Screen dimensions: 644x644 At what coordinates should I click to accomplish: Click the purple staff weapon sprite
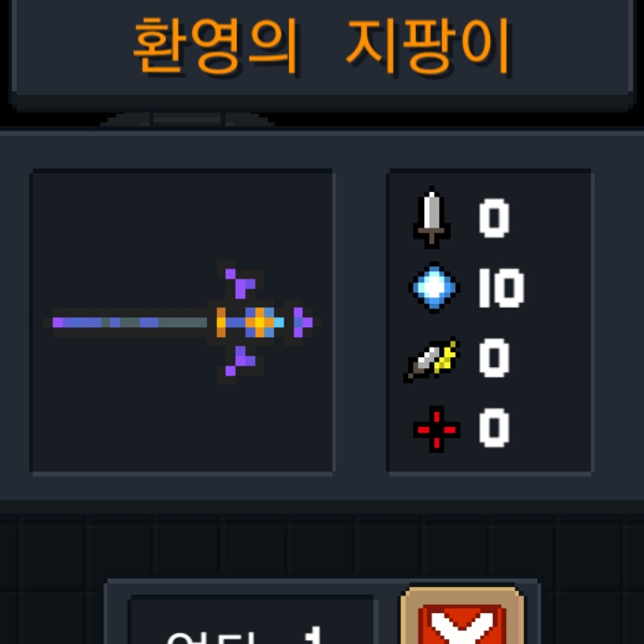click(183, 322)
